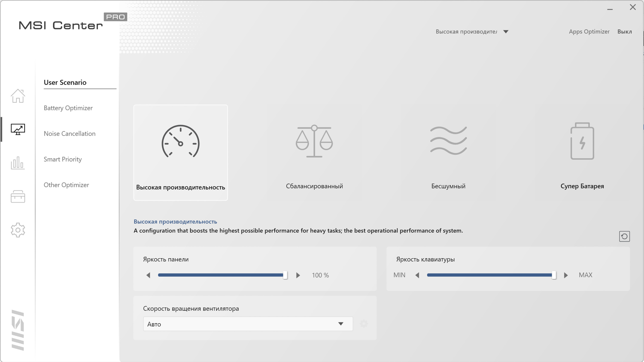Click the MIN keyboard brightness label
This screenshot has width=644, height=362.
click(399, 275)
